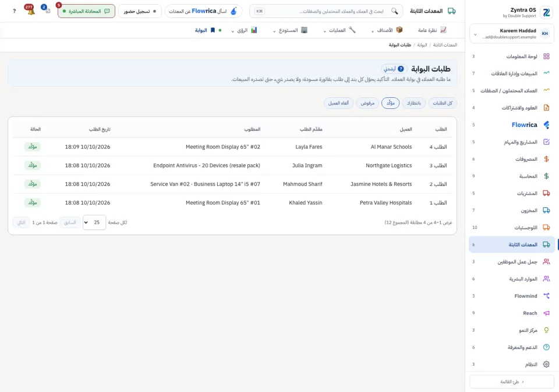Open the نظرة عامة overview tab

click(432, 30)
